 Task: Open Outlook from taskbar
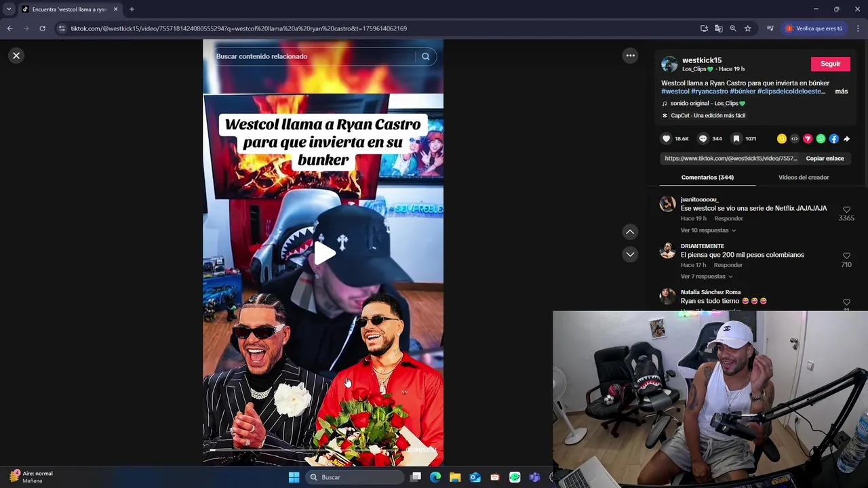click(x=475, y=477)
